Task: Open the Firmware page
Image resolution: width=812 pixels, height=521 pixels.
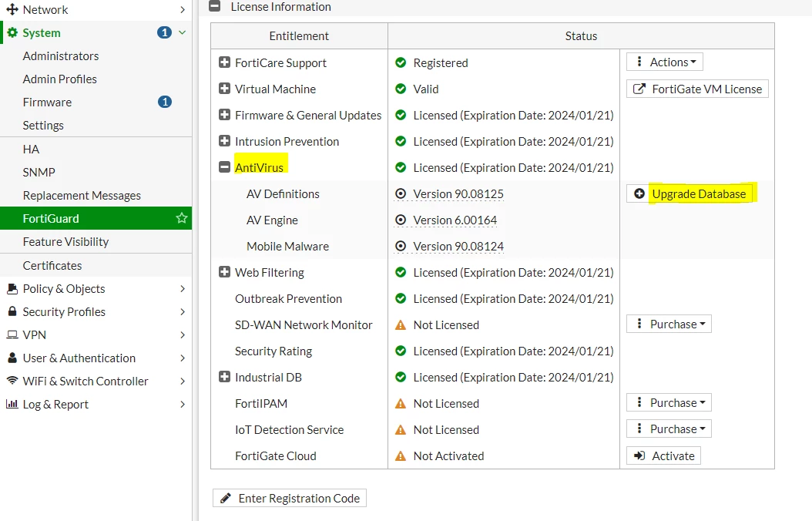Action: (x=47, y=102)
